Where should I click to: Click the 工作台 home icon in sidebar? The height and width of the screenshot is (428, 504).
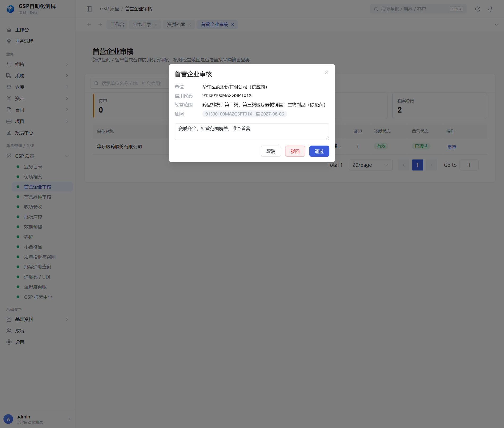point(9,30)
